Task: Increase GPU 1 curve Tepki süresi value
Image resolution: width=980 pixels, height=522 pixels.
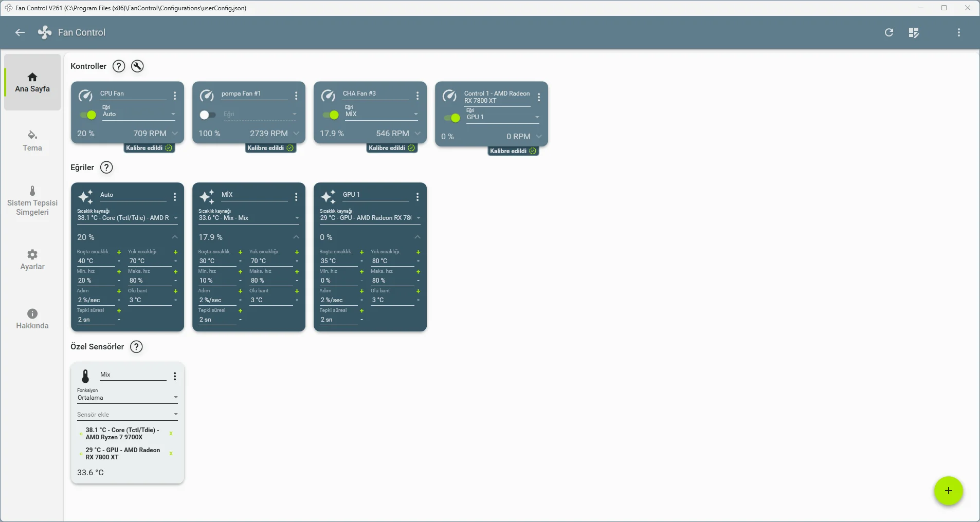Action: 362,311
